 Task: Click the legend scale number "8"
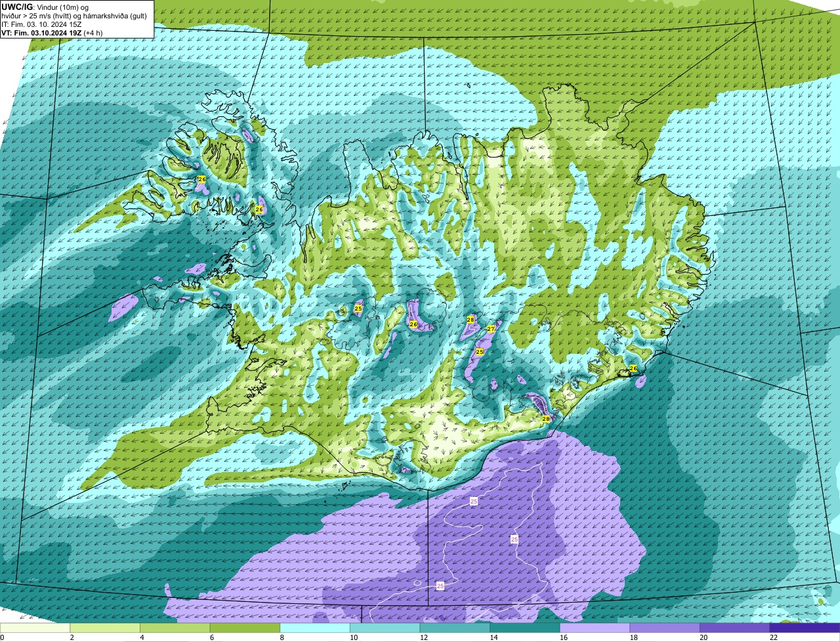[x=283, y=637]
